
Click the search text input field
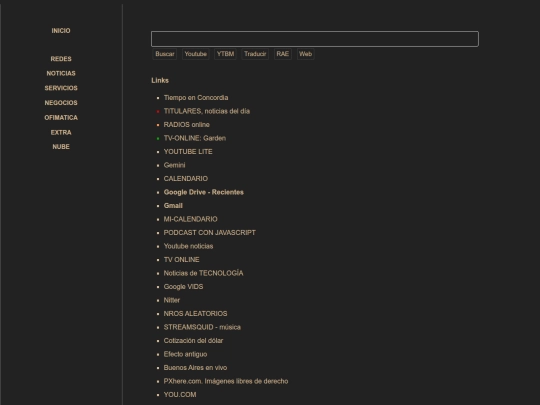click(315, 39)
